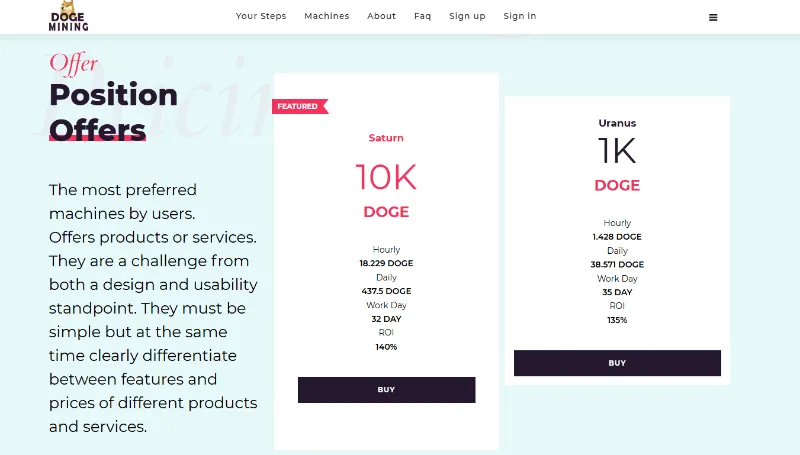Click Saturn's 437.5 DOGE daily value
This screenshot has width=800, height=455.
pyautogui.click(x=386, y=291)
